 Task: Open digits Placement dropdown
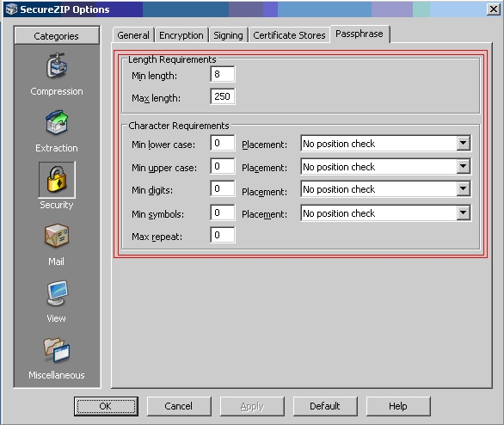pos(385,189)
